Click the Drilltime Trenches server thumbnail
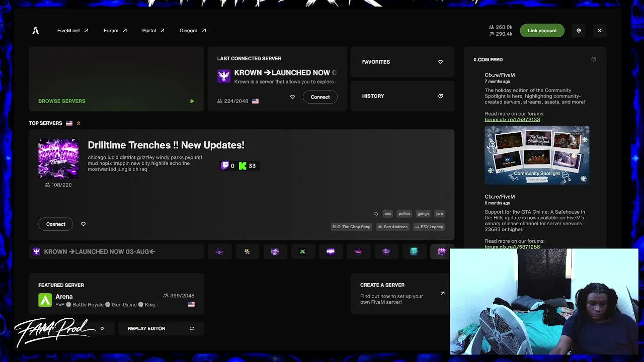Viewport: 644px width, 362px height. coord(58,158)
